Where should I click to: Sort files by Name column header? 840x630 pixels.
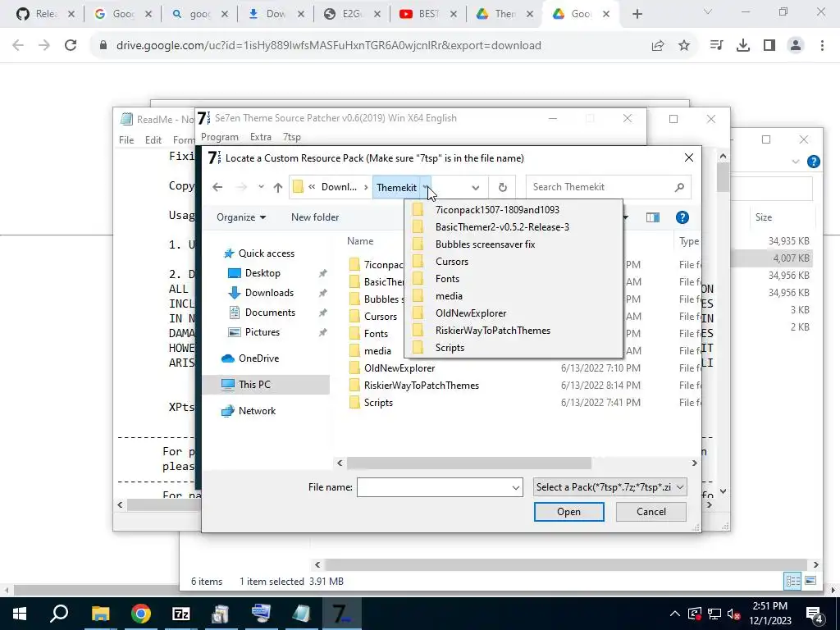[360, 241]
